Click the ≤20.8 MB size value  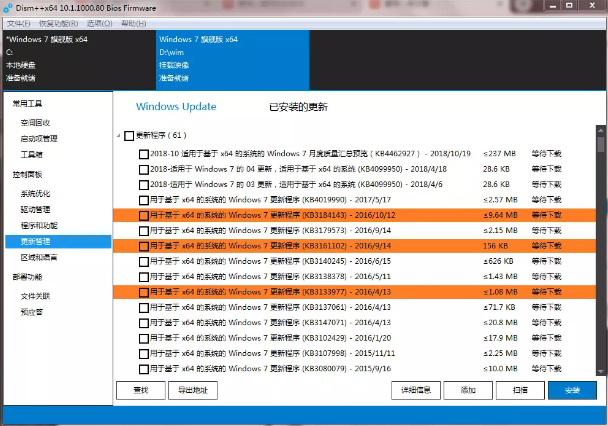point(500,323)
